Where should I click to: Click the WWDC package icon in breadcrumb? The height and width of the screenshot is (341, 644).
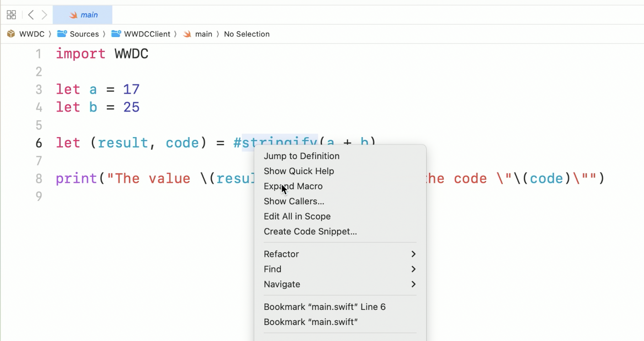pyautogui.click(x=11, y=34)
